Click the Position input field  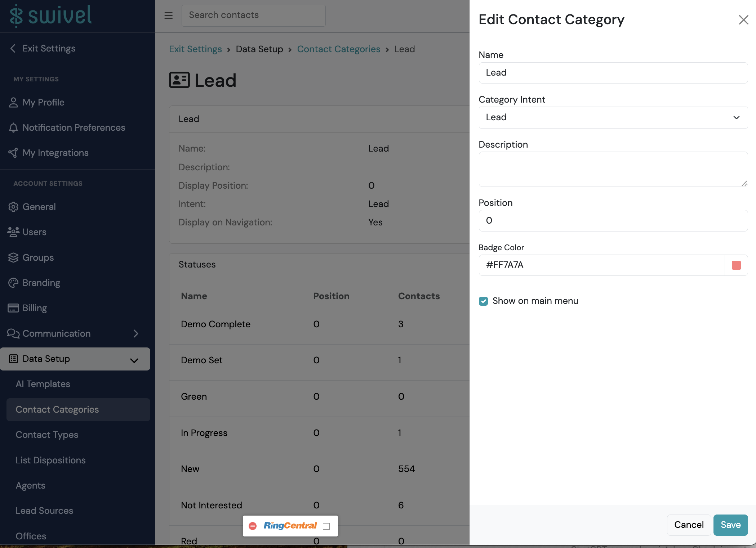click(x=613, y=221)
